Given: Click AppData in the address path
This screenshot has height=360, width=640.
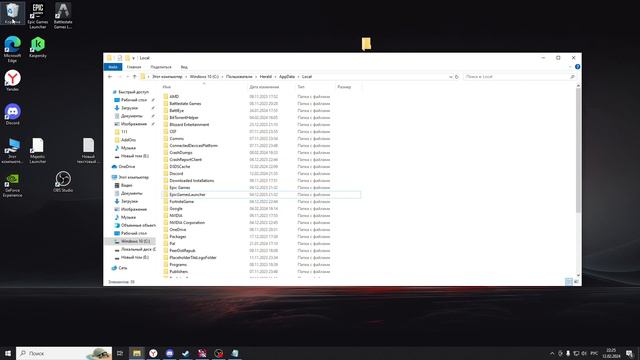Looking at the screenshot, I should coord(287,77).
